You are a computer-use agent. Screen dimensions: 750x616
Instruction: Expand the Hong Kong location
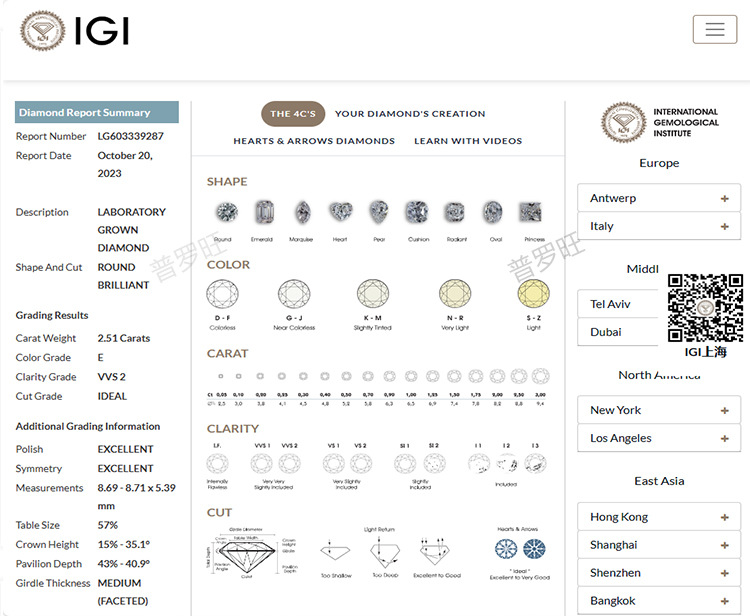tap(659, 517)
